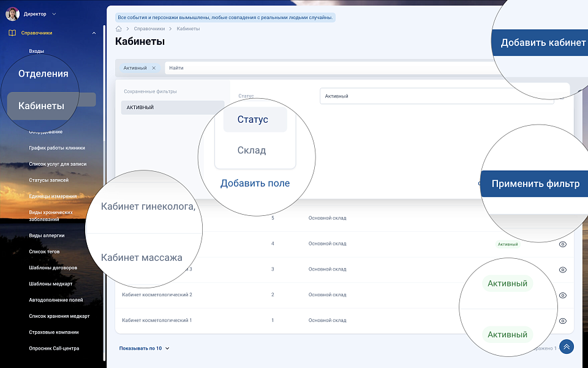Click the eye icon in the row numbered 4

click(x=563, y=244)
